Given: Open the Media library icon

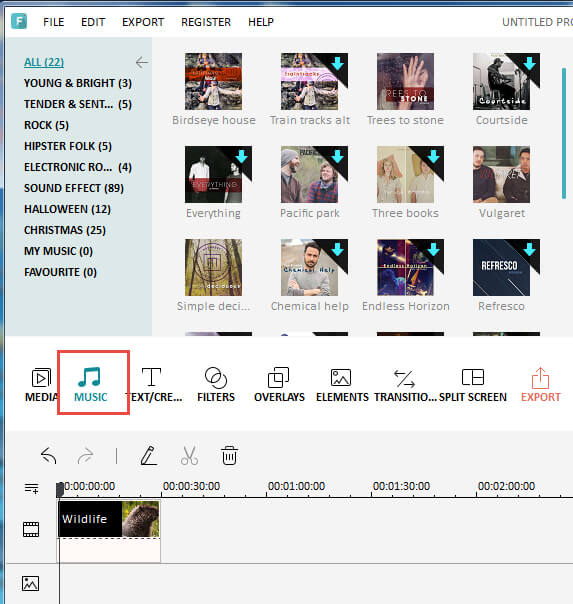Looking at the screenshot, I should click(41, 378).
